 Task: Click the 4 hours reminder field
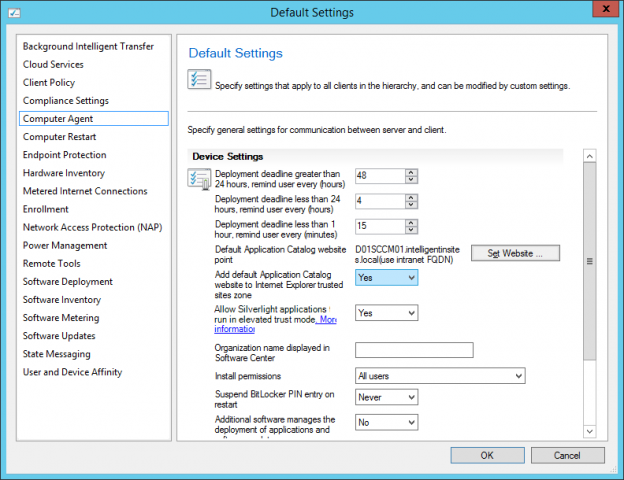(x=380, y=201)
